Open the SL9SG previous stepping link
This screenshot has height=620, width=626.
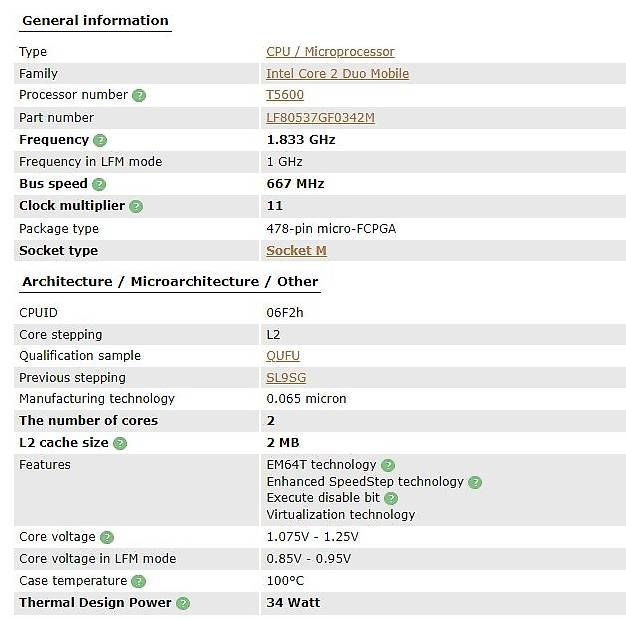point(286,378)
